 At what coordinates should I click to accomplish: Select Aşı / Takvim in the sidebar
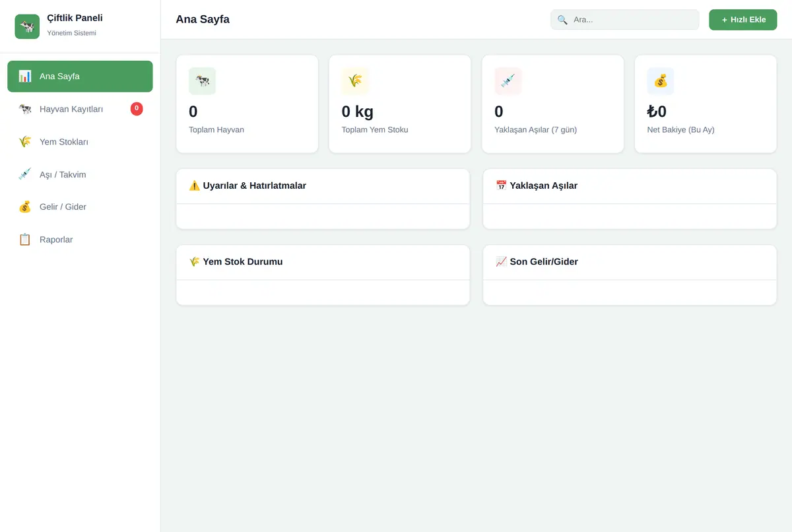(x=80, y=174)
